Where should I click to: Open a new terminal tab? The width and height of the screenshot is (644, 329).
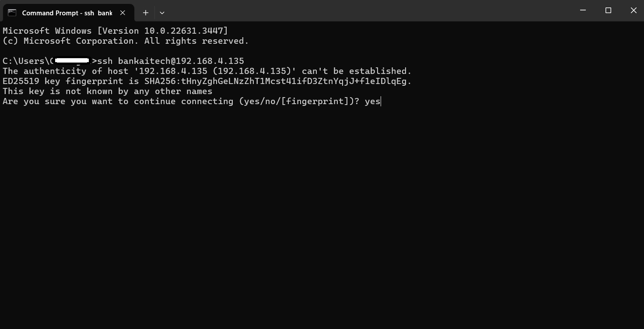[145, 13]
